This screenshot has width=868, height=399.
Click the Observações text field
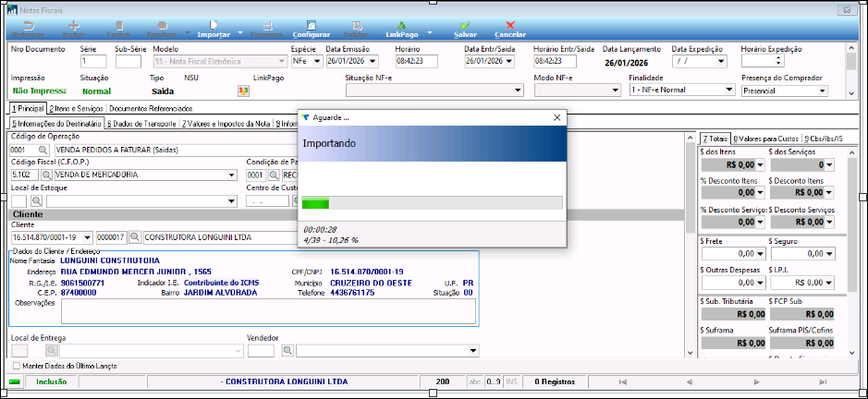pyautogui.click(x=268, y=311)
